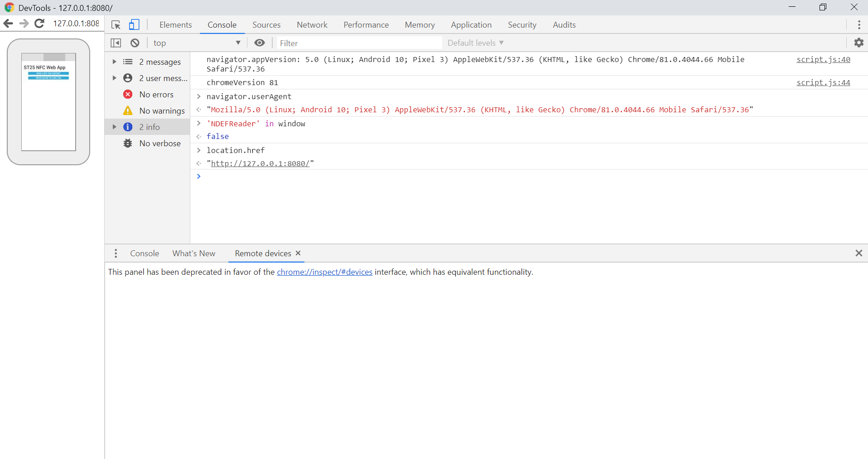The image size is (868, 459).
Task: Create live expression with eye icon
Action: pyautogui.click(x=260, y=43)
